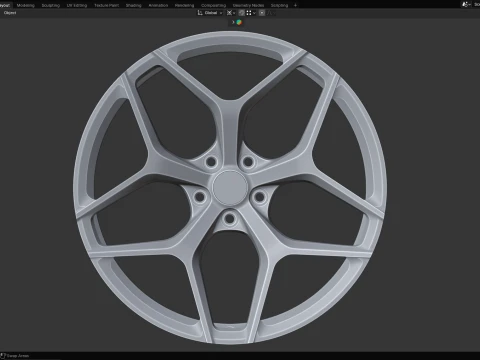Toggle proportional editing button

tap(262, 13)
